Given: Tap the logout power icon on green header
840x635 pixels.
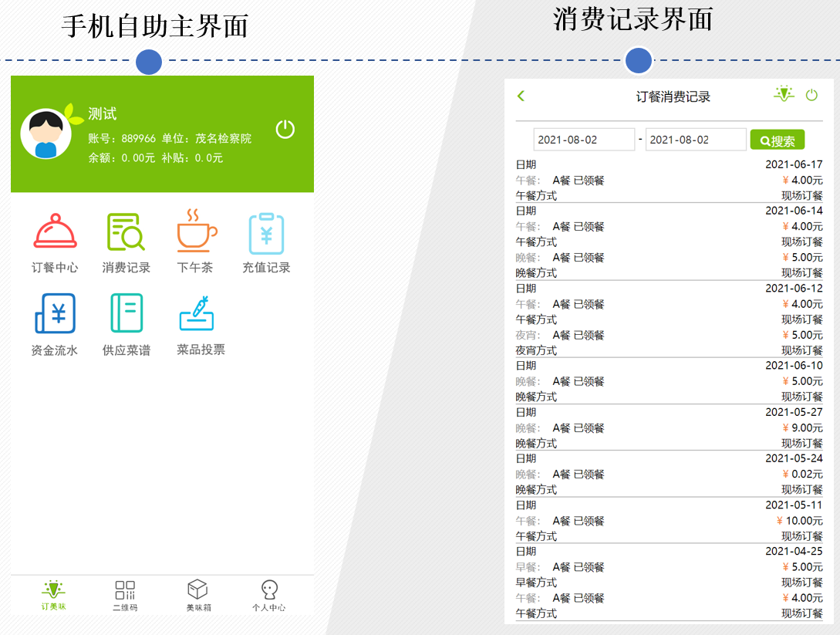Looking at the screenshot, I should click(285, 130).
